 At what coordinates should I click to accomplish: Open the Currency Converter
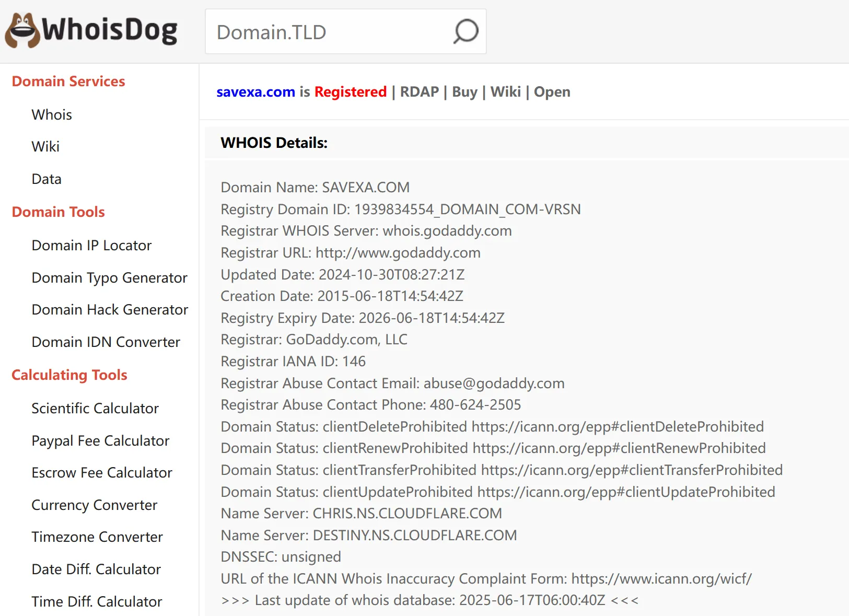[95, 505]
